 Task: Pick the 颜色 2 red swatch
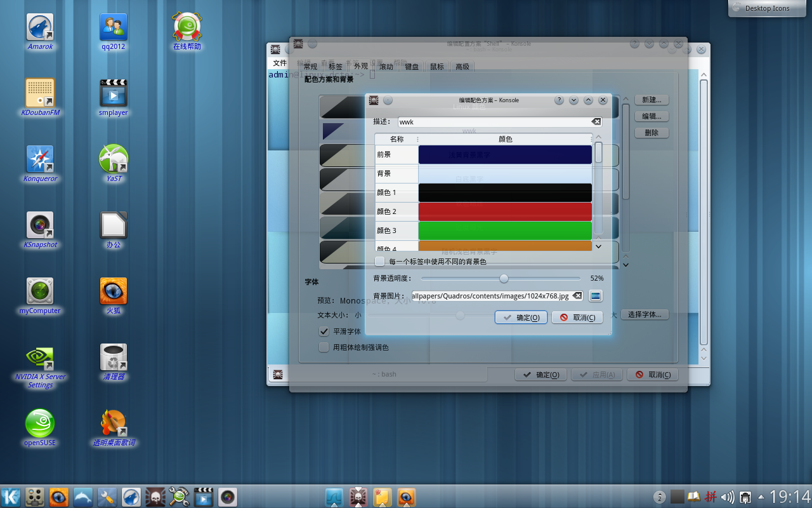coord(505,211)
